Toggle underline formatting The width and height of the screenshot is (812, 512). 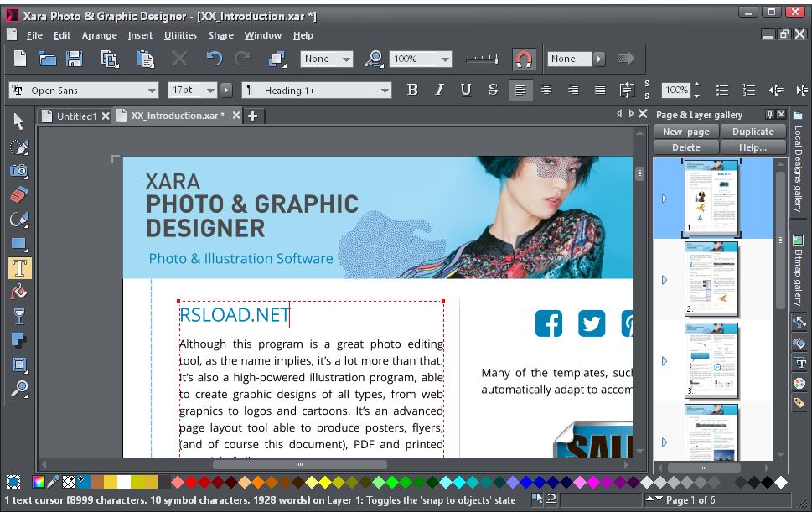(x=465, y=89)
